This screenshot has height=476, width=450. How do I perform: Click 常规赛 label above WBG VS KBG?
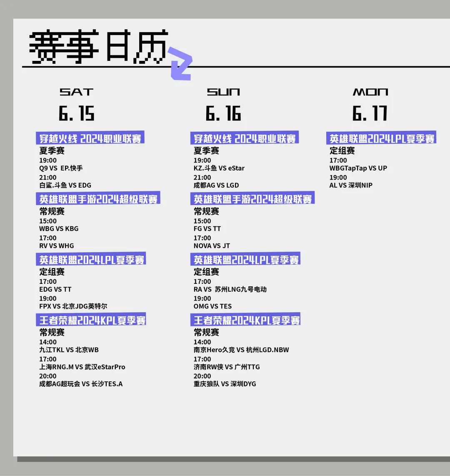pyautogui.click(x=52, y=211)
